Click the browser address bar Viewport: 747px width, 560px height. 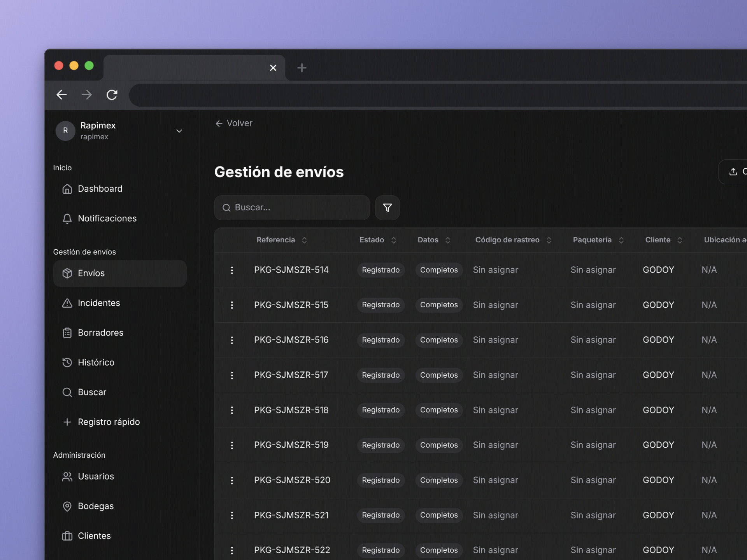click(x=438, y=95)
